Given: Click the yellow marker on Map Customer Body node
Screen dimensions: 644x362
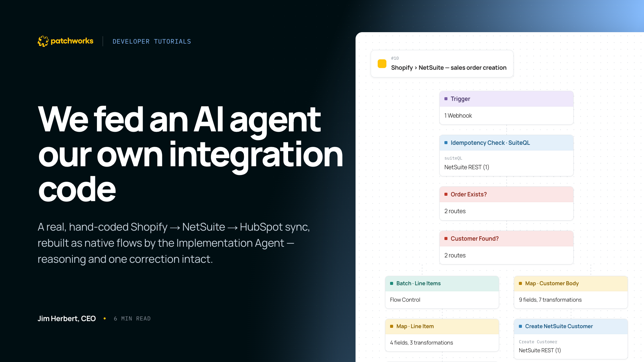Looking at the screenshot, I should click(x=521, y=284).
